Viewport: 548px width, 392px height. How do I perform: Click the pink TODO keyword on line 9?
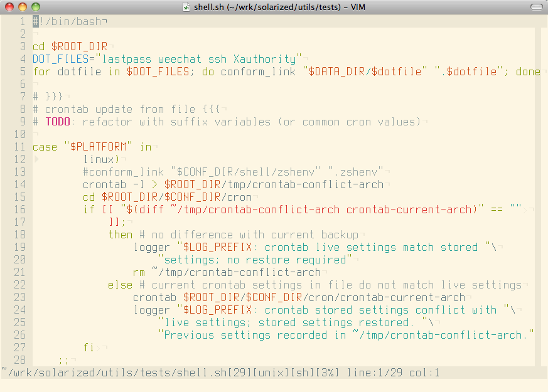coord(58,122)
